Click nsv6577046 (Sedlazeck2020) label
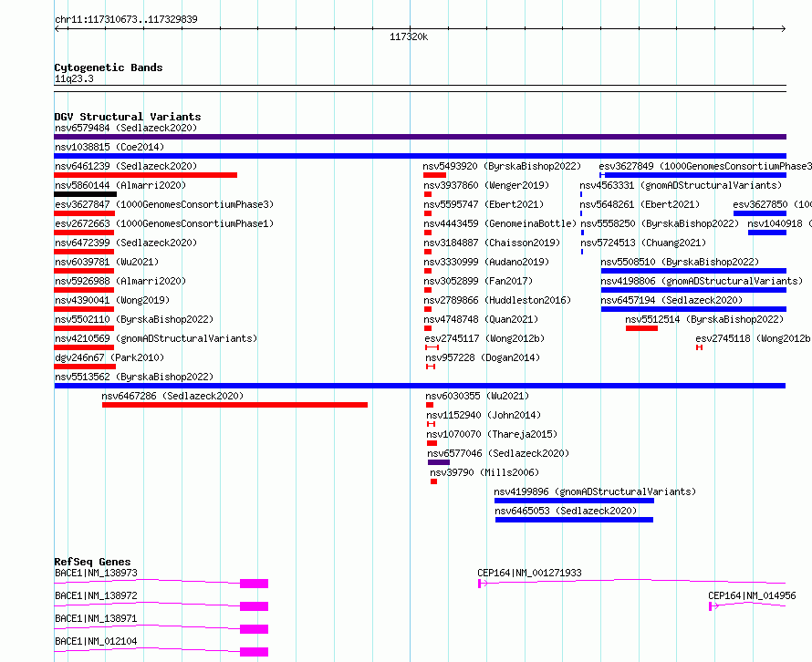The width and height of the screenshot is (812, 662). (x=498, y=453)
